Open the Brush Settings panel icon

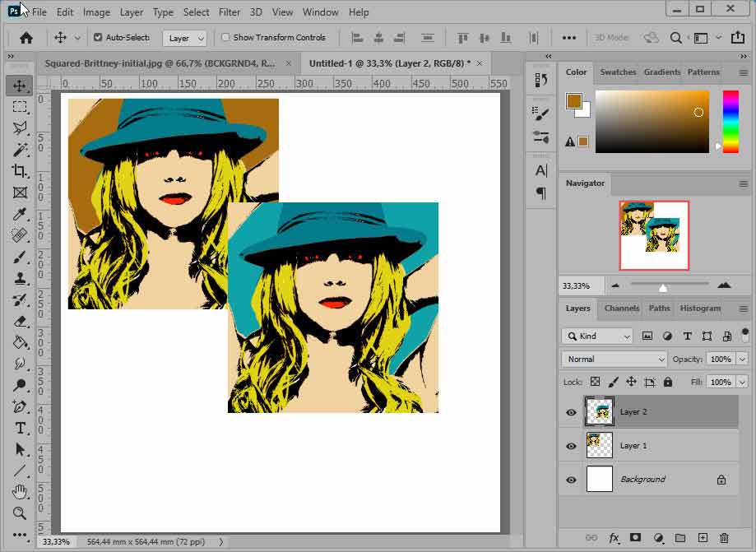point(541,114)
